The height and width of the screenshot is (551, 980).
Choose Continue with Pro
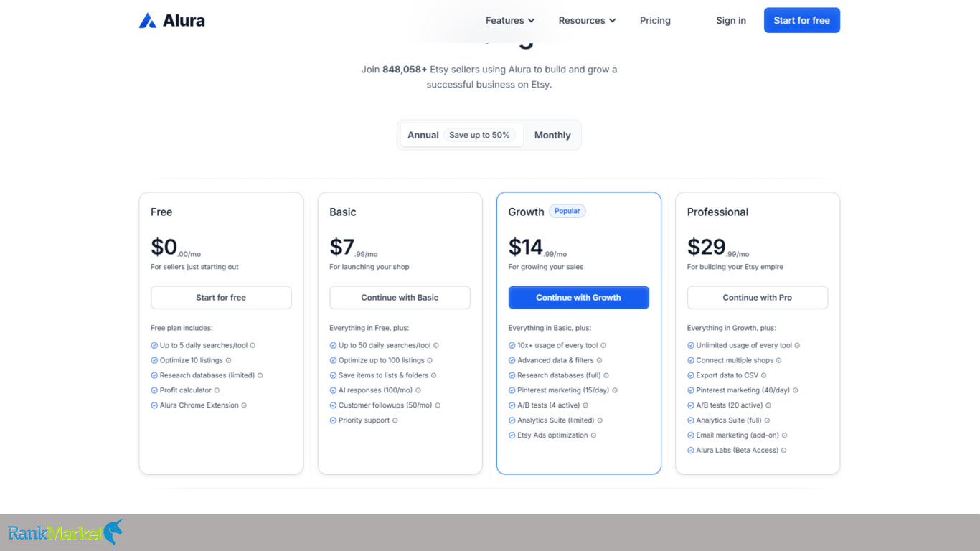pyautogui.click(x=758, y=298)
